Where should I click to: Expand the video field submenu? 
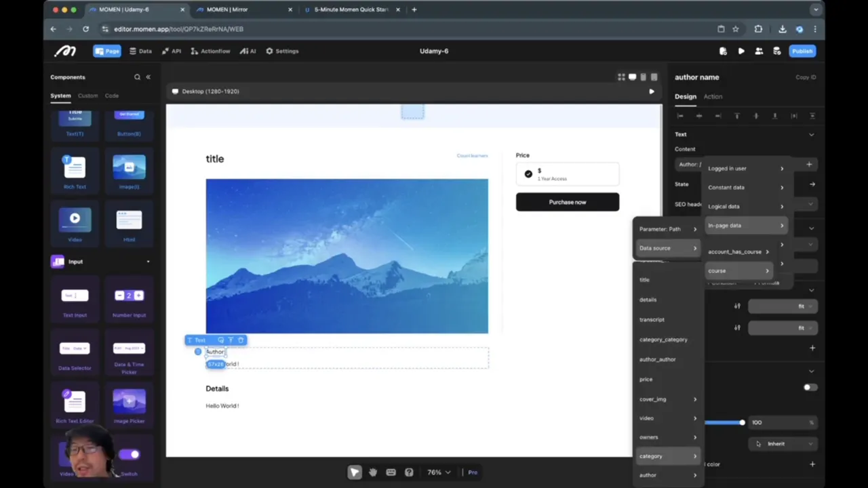[x=668, y=418]
